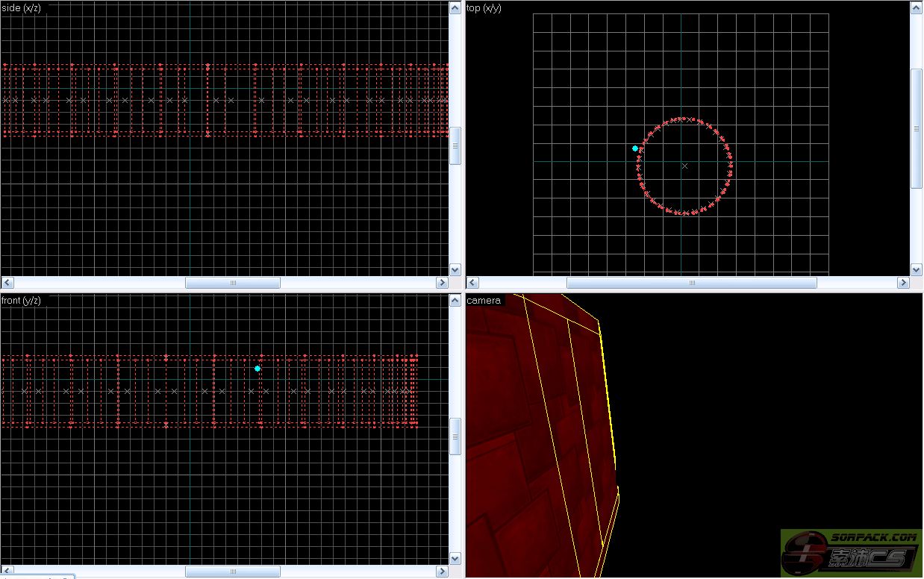Click right scroll arrow under top (x/y) view
The image size is (924, 579).
coord(903,283)
